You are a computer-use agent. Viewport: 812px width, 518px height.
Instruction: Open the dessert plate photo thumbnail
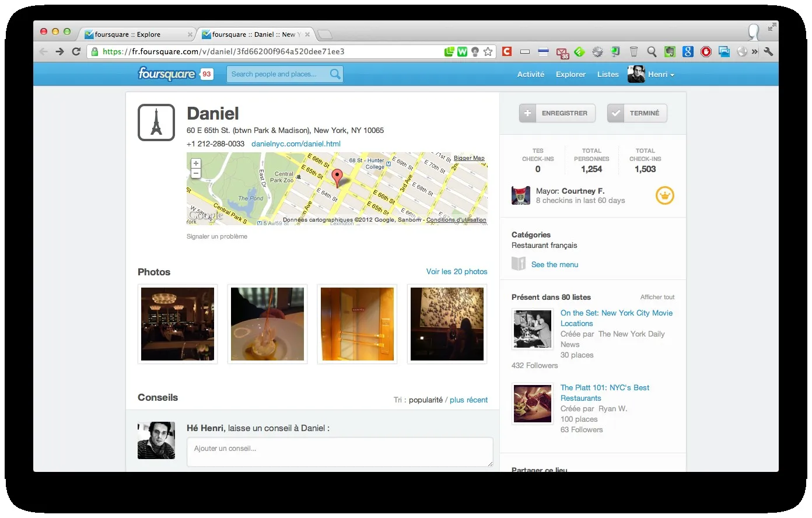point(267,324)
